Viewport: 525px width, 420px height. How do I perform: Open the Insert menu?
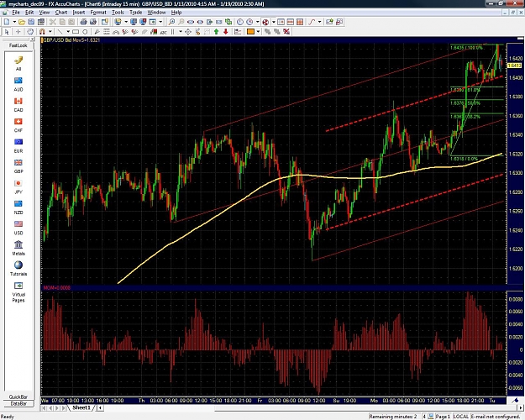click(79, 13)
